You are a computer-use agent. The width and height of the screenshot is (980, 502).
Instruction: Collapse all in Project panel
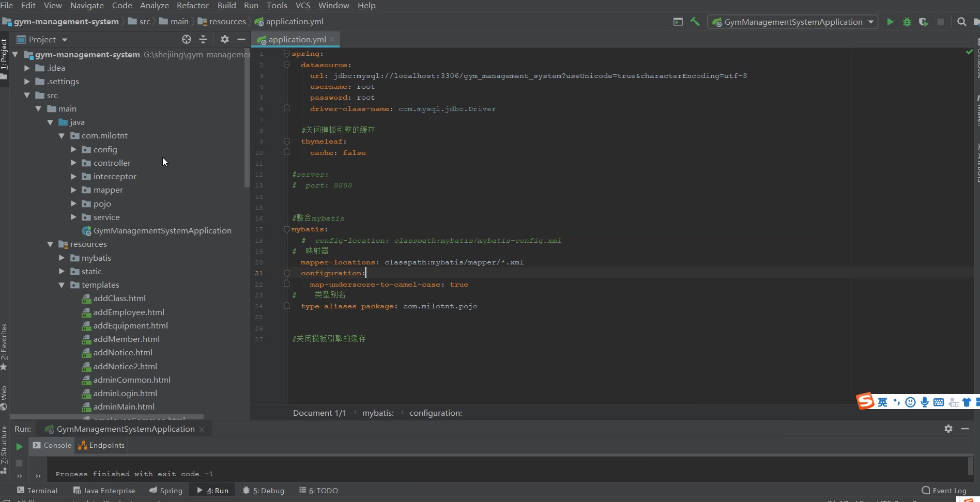203,39
